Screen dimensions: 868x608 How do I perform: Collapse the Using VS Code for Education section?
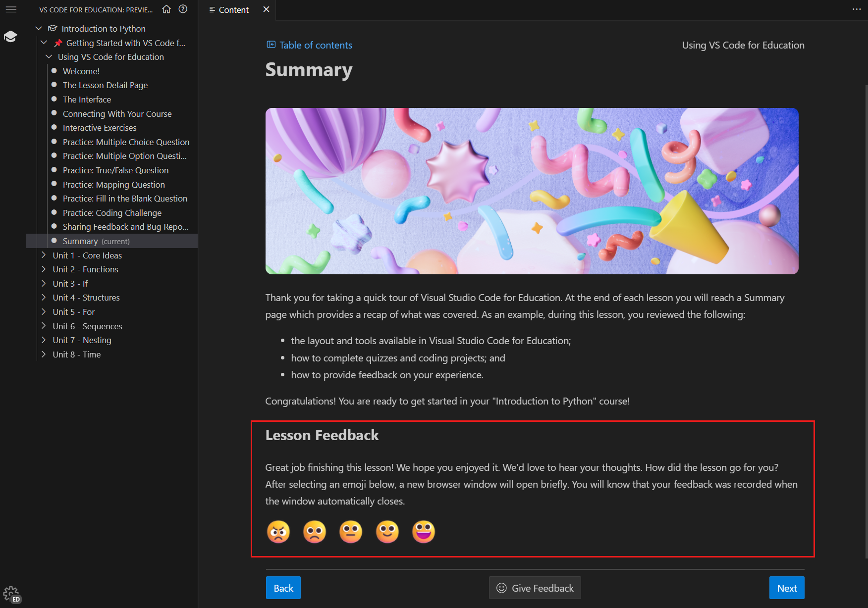[x=49, y=56]
